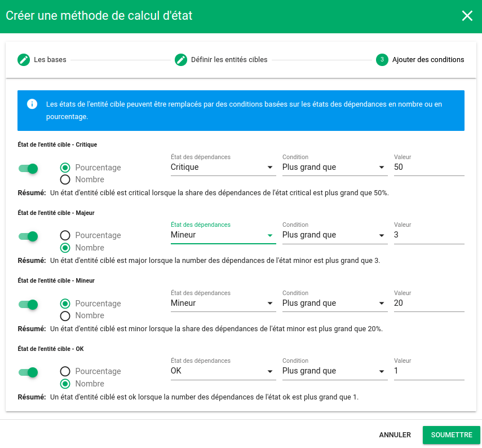The image size is (482, 448).
Task: Open the dependency state dropdown showing OK
Action: pyautogui.click(x=223, y=371)
